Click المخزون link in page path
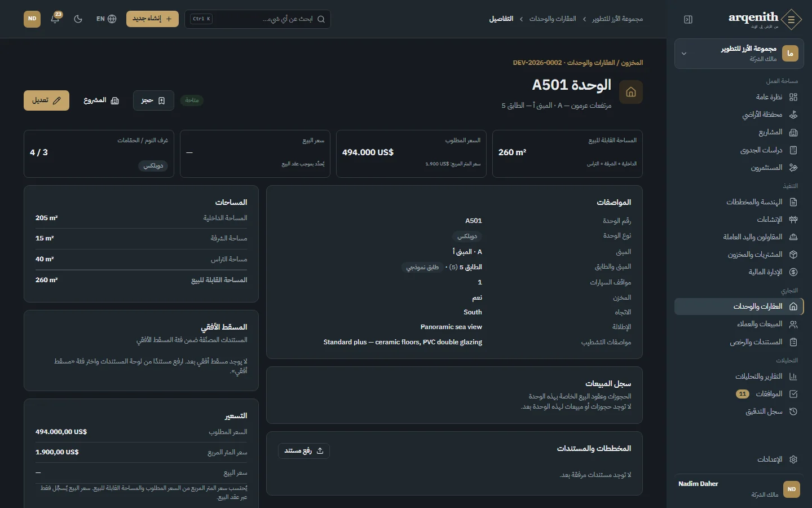812x508 pixels. [632, 63]
